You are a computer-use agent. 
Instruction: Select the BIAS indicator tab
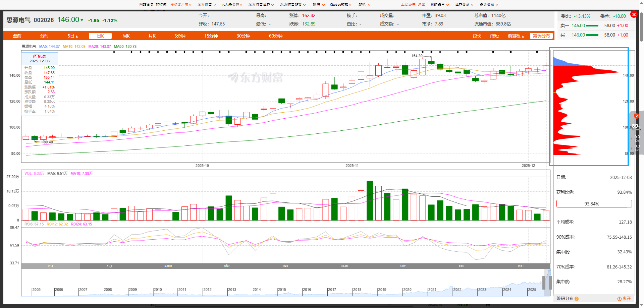click(x=344, y=266)
